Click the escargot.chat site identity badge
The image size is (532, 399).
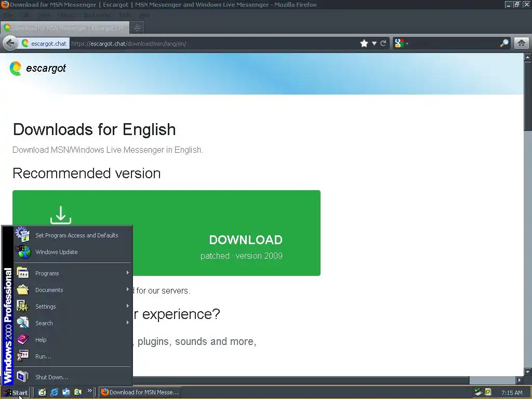pos(44,44)
